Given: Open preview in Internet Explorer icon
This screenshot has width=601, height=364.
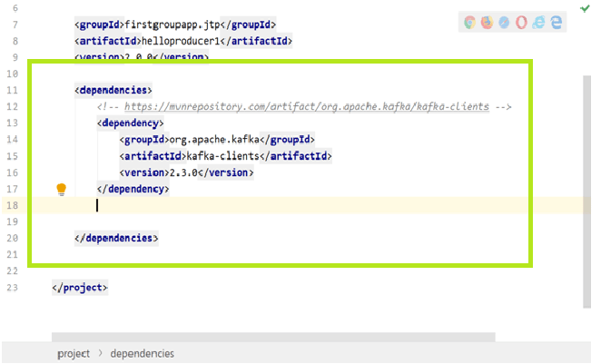Looking at the screenshot, I should point(538,22).
